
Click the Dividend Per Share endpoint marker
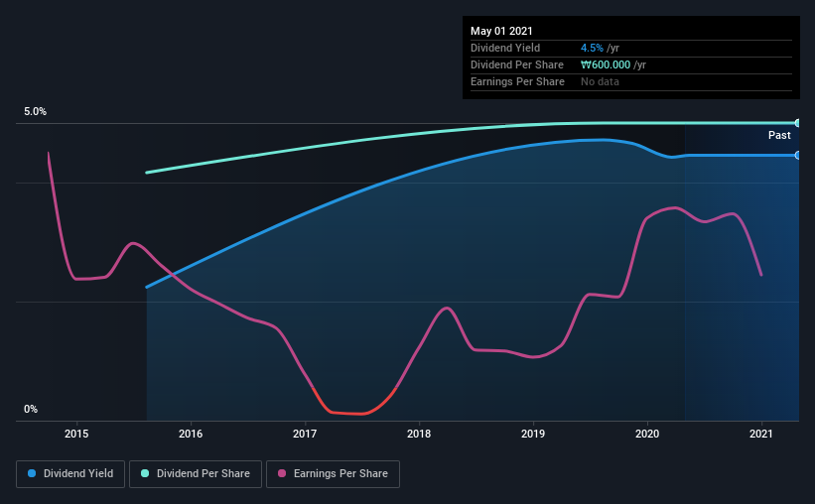pos(797,123)
